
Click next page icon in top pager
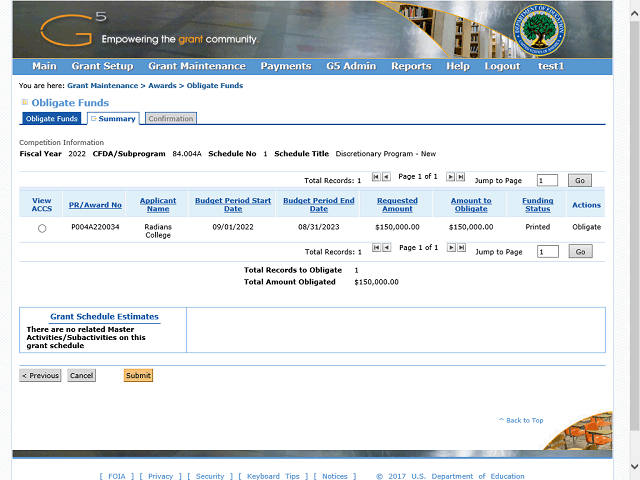click(450, 177)
